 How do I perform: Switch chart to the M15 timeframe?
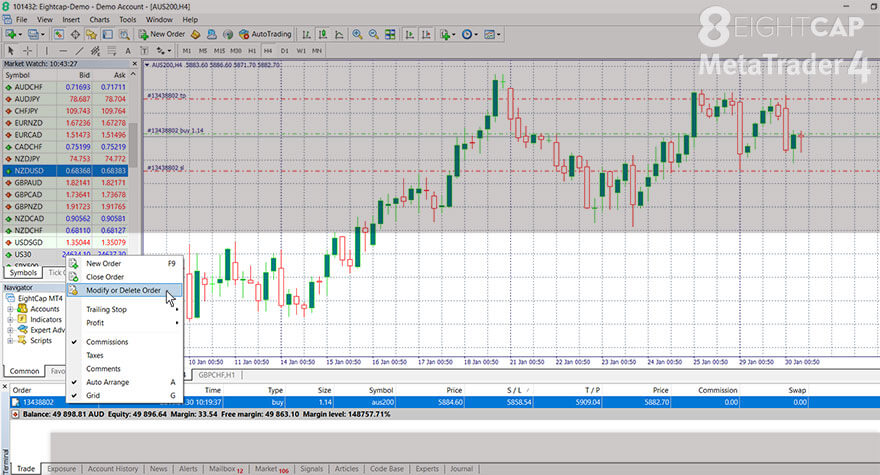(219, 51)
